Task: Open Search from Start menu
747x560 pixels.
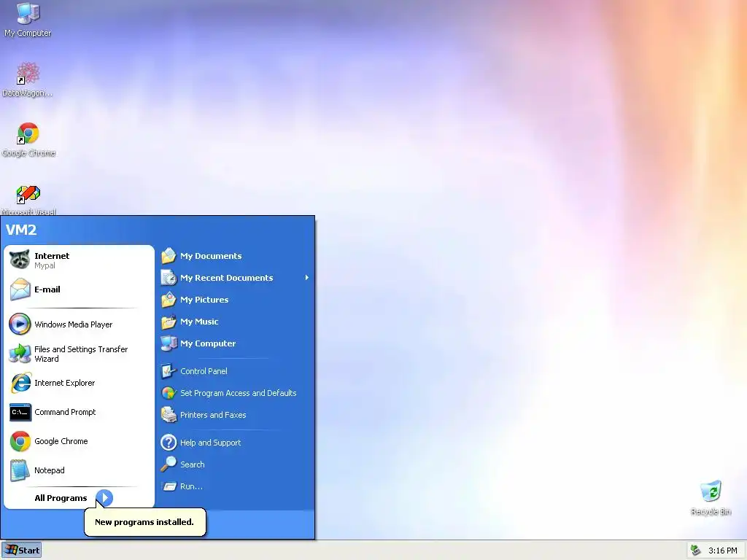Action: [236, 464]
